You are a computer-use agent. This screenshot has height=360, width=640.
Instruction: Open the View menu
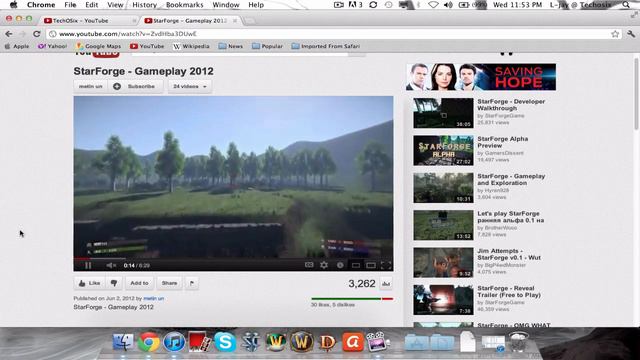pyautogui.click(x=115, y=5)
